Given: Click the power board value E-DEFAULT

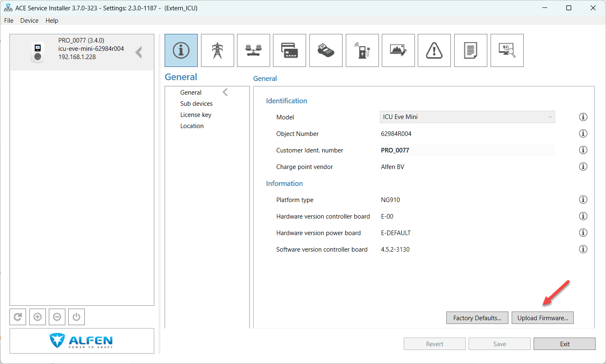Looking at the screenshot, I should click(396, 233).
